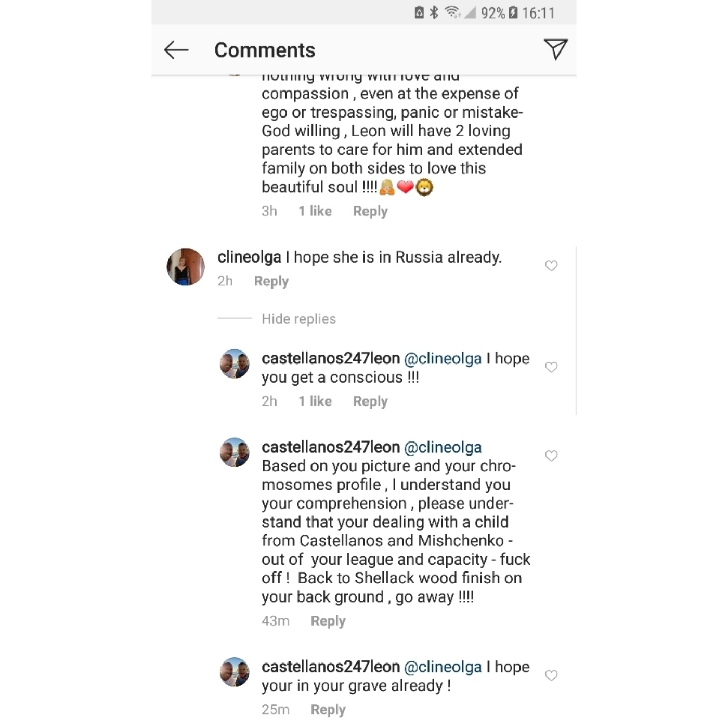The image size is (728, 728).
Task: Open castellanos247leon avatar on 25m reply
Action: tap(235, 672)
